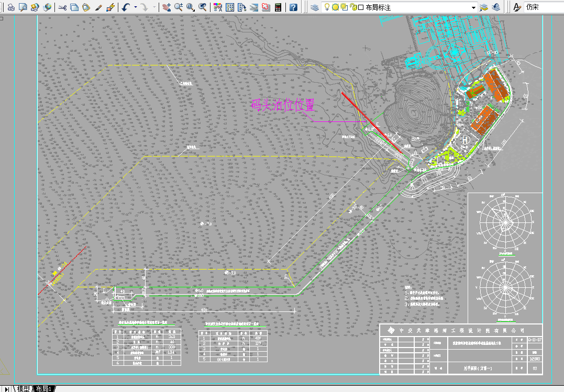Expand the 布局标注 layer dropdown
This screenshot has height=392, width=564.
click(x=474, y=7)
